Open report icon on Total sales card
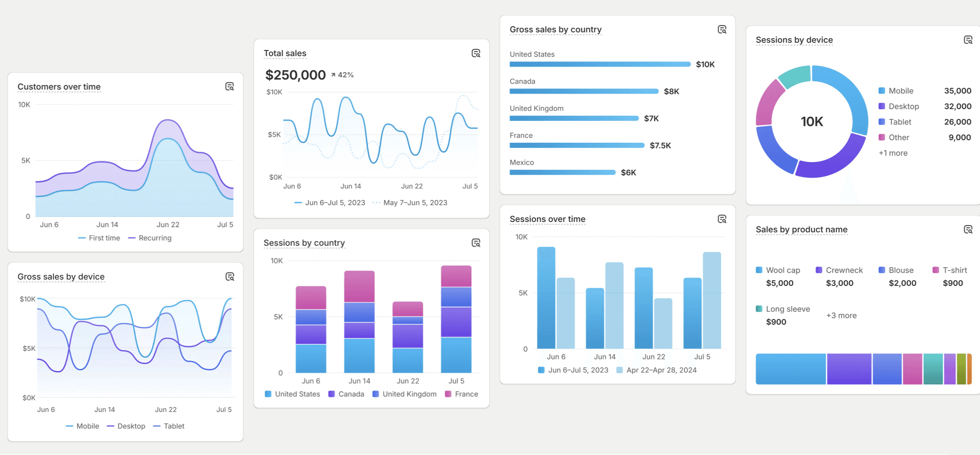This screenshot has height=455, width=980. tap(476, 53)
